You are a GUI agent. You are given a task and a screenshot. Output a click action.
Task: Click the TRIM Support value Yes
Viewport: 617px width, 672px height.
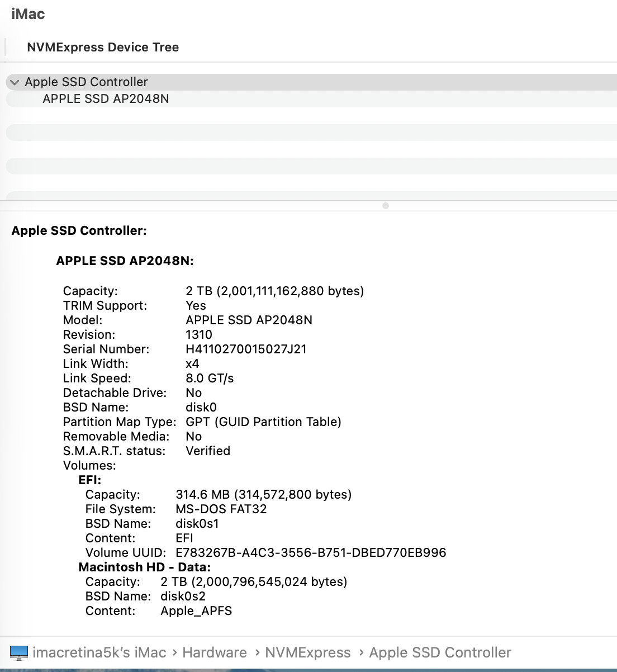click(196, 306)
